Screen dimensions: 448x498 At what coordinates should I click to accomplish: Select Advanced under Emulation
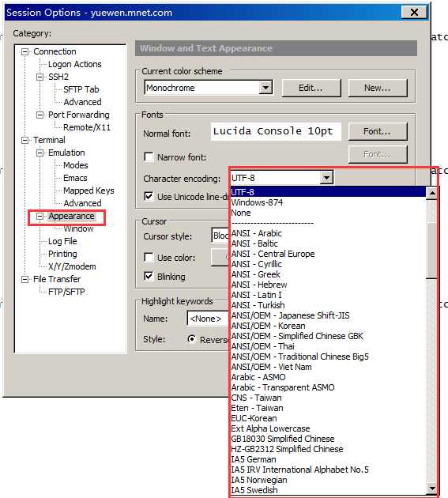[82, 203]
